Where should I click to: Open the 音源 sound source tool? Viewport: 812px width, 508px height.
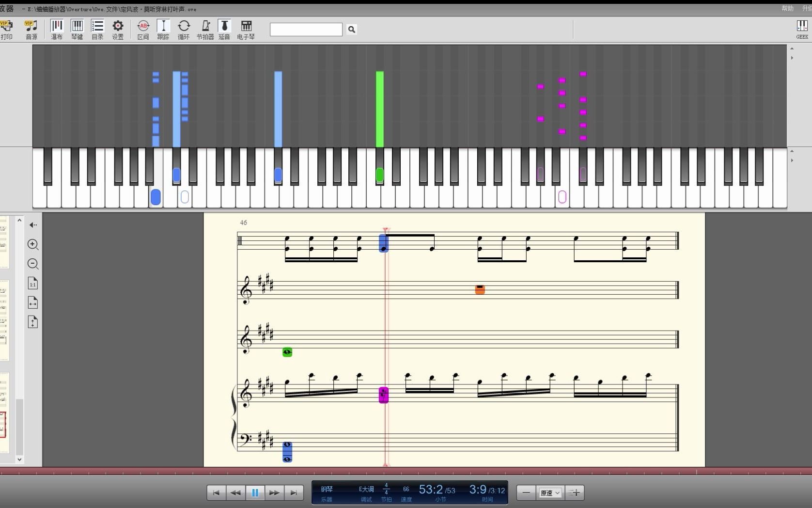(31, 30)
